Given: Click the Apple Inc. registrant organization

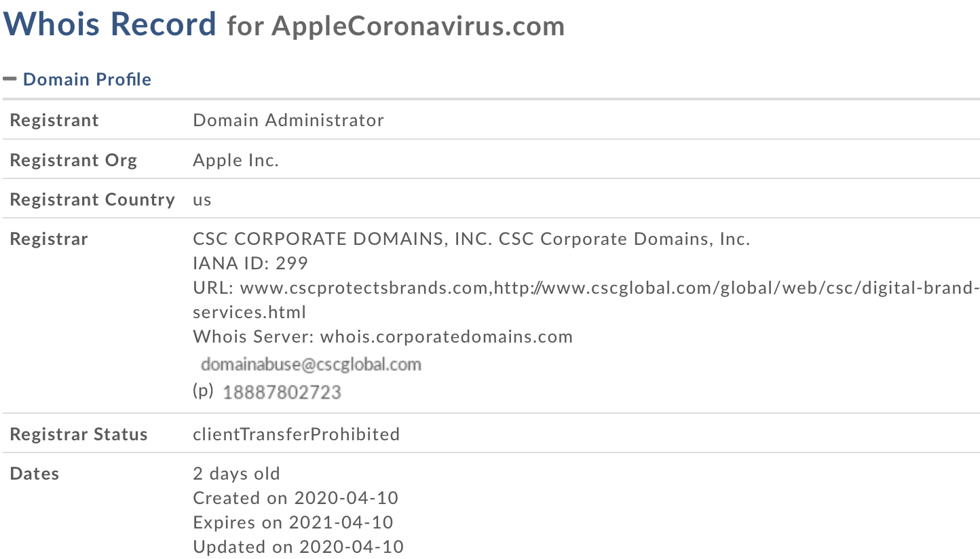Looking at the screenshot, I should click(236, 160).
